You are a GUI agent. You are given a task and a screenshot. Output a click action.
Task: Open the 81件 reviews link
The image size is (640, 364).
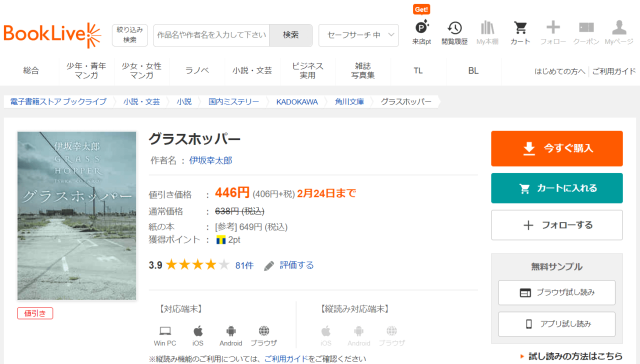(244, 265)
